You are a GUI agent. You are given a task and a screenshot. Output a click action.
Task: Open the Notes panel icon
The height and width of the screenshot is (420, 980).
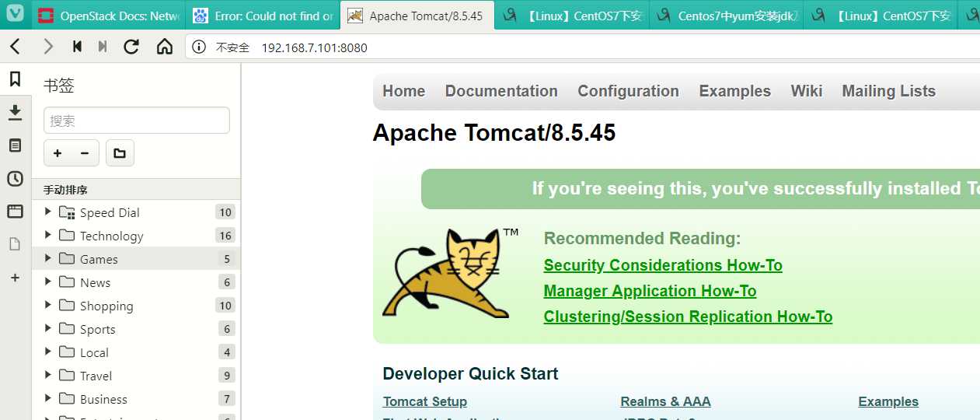pyautogui.click(x=15, y=145)
